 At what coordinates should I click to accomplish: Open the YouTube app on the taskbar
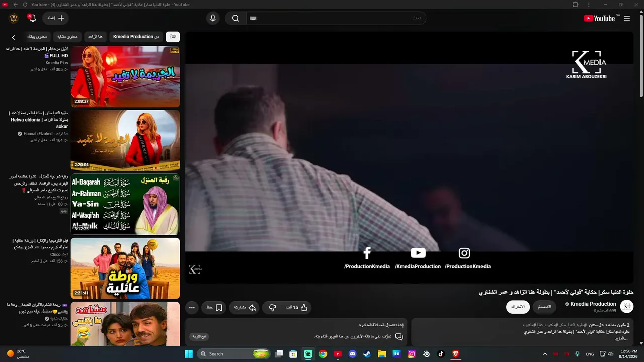pos(338,354)
